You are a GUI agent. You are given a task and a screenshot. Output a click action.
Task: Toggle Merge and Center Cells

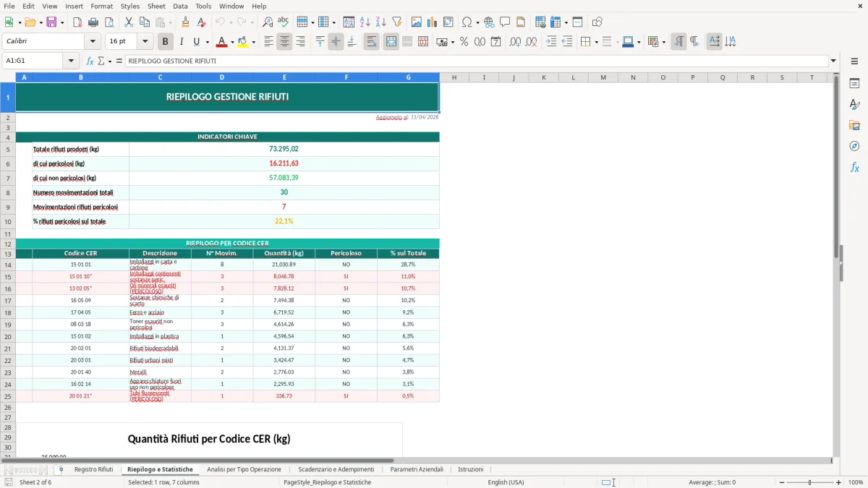click(391, 42)
